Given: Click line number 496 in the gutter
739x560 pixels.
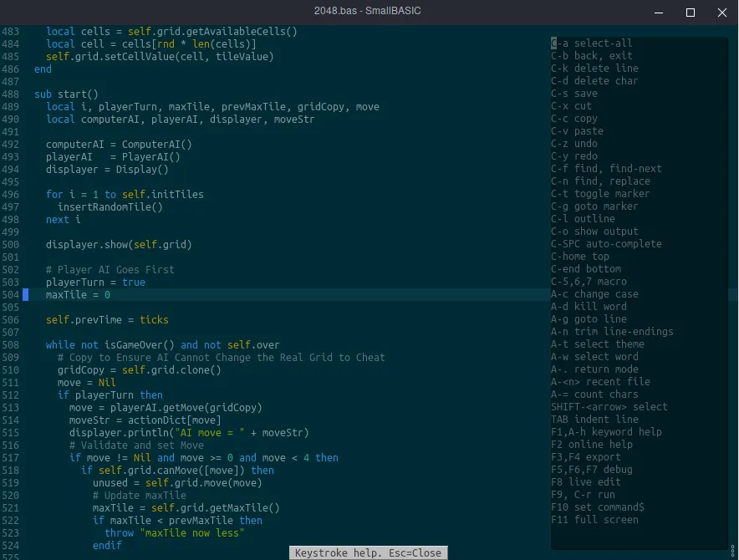Looking at the screenshot, I should 10,194.
